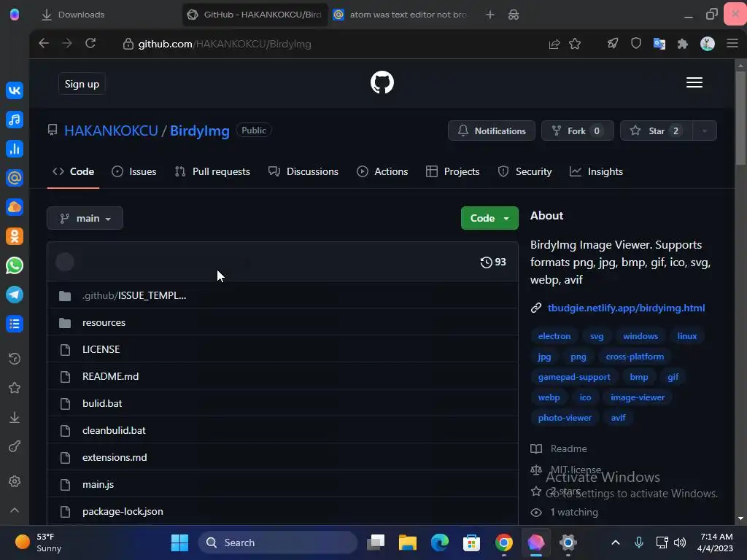This screenshot has width=747, height=560.
Task: Open browser settings gear in sidebar
Action: (x=15, y=481)
